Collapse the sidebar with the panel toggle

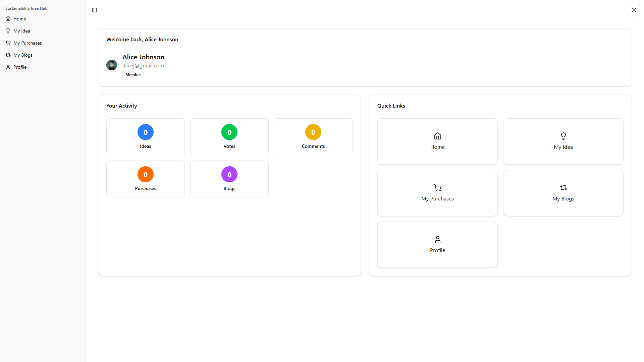pyautogui.click(x=94, y=10)
